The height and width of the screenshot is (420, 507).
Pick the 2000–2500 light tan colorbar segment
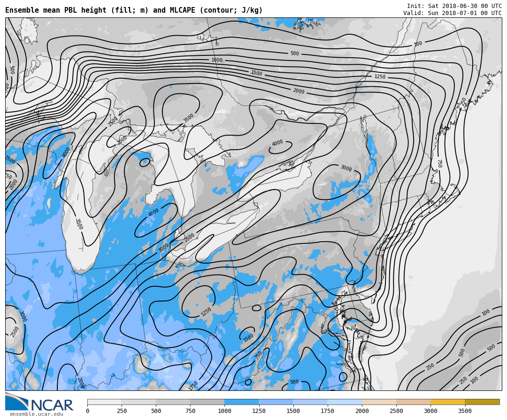[379, 402]
